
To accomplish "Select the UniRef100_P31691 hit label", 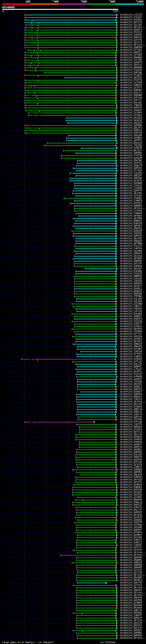I will [131, 70].
